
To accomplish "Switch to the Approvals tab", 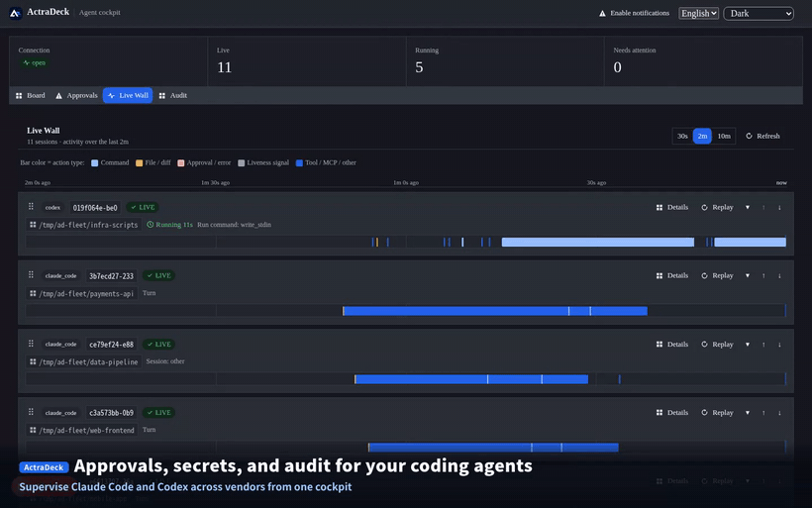I will pyautogui.click(x=76, y=96).
